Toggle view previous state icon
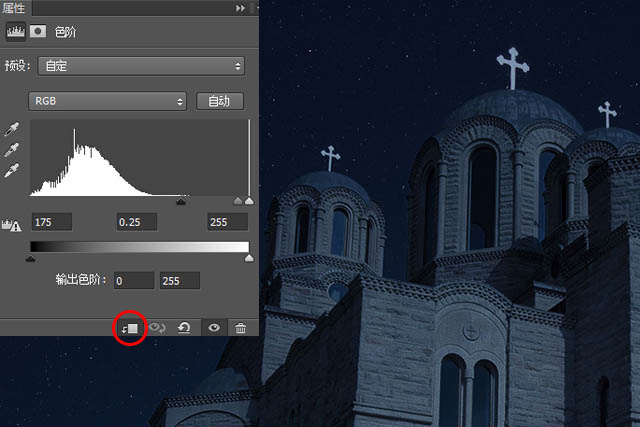The width and height of the screenshot is (640, 427). (x=158, y=327)
